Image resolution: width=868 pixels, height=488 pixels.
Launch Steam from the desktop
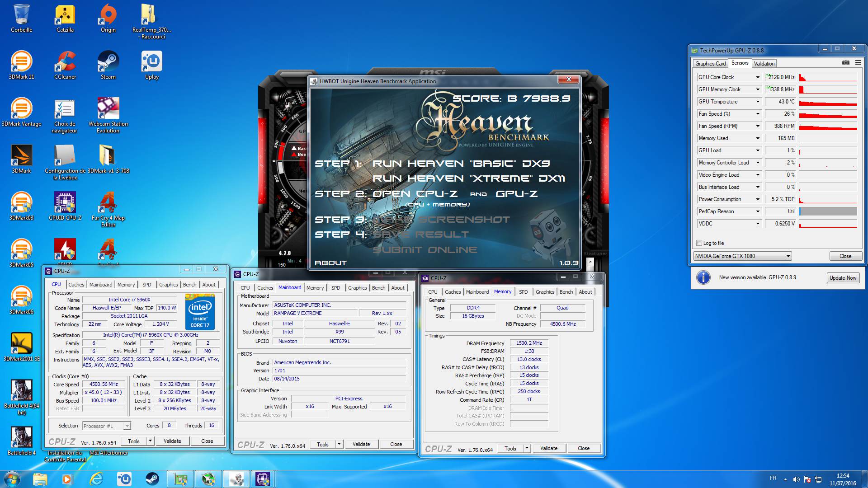(108, 66)
